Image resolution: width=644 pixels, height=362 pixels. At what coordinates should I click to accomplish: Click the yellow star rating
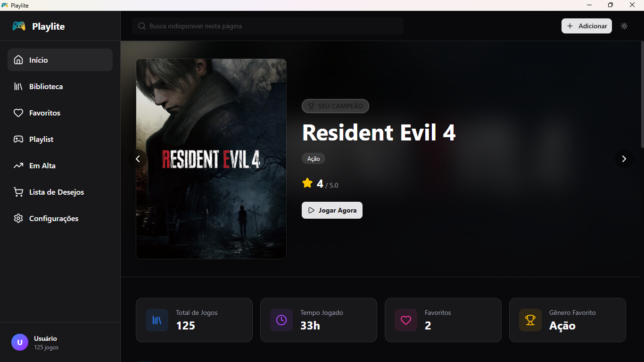[307, 183]
